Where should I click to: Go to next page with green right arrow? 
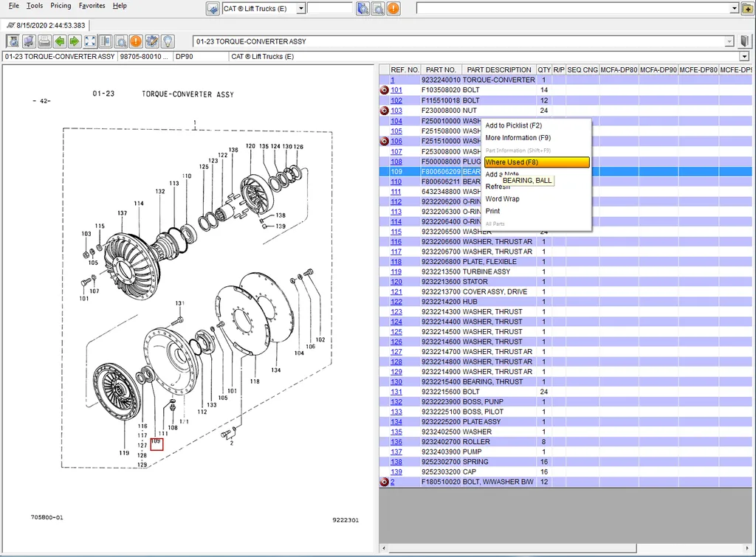tap(75, 41)
